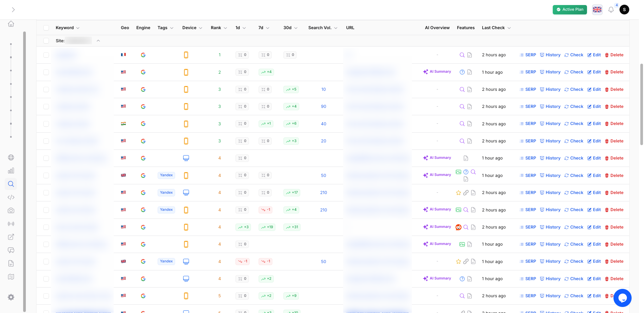Open the language selector showing the UK flag
Image resolution: width=644 pixels, height=313 pixels.
pos(597,10)
